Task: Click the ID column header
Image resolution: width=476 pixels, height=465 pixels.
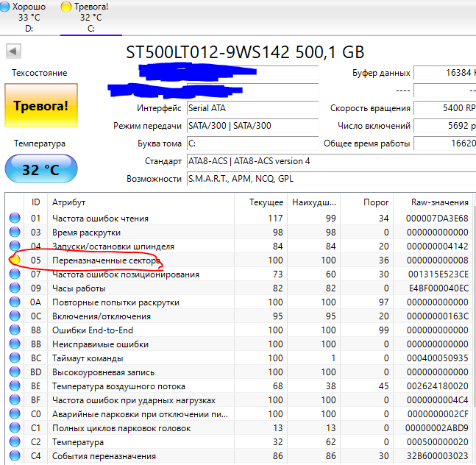Action: (x=35, y=202)
